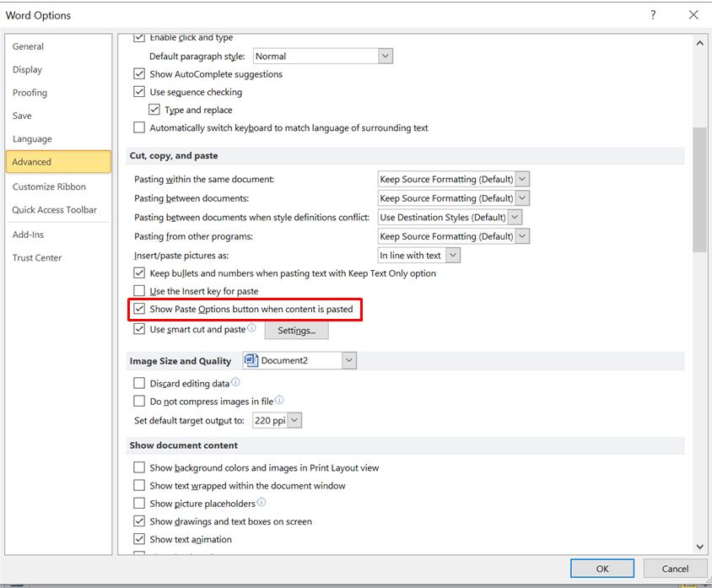The height and width of the screenshot is (588, 712).
Task: Open Customize Ribbon category
Action: pos(58,186)
